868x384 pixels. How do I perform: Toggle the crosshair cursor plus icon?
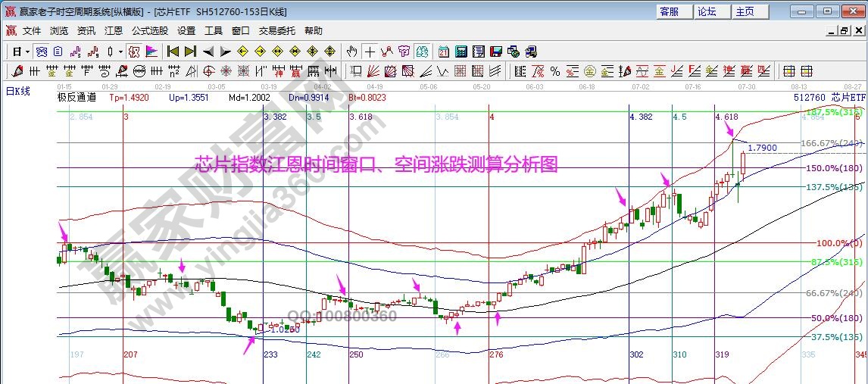pyautogui.click(x=370, y=52)
